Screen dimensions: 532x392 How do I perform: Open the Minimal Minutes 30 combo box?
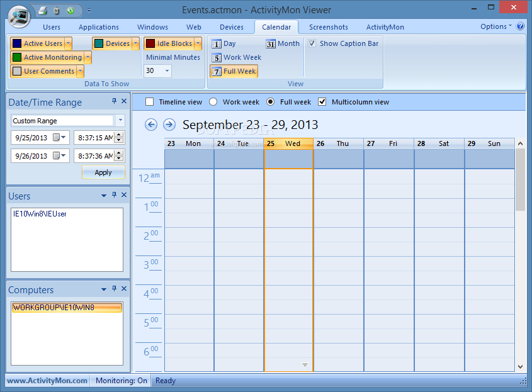(157, 70)
